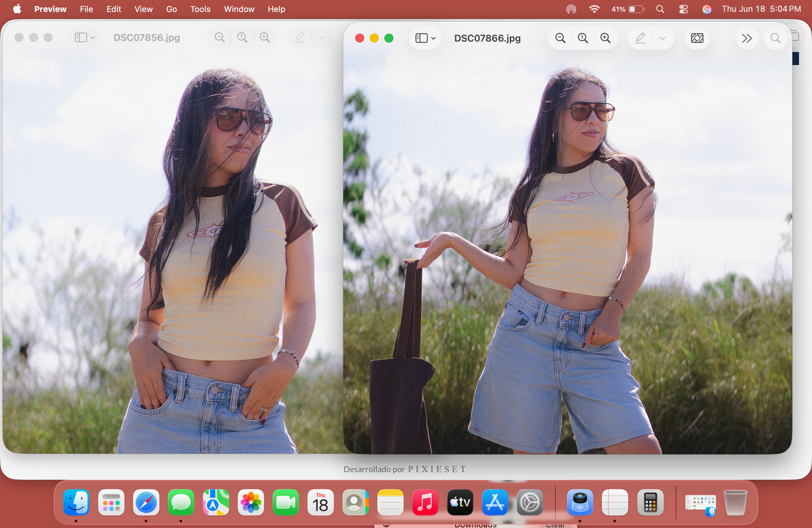Open System Settings from the Dock
Viewport: 812px width, 528px height.
(x=529, y=502)
